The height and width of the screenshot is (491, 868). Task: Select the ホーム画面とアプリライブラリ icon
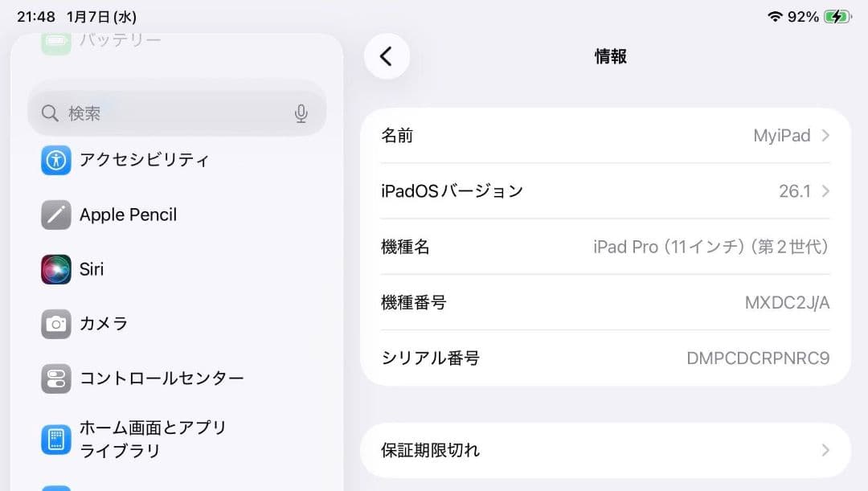55,439
